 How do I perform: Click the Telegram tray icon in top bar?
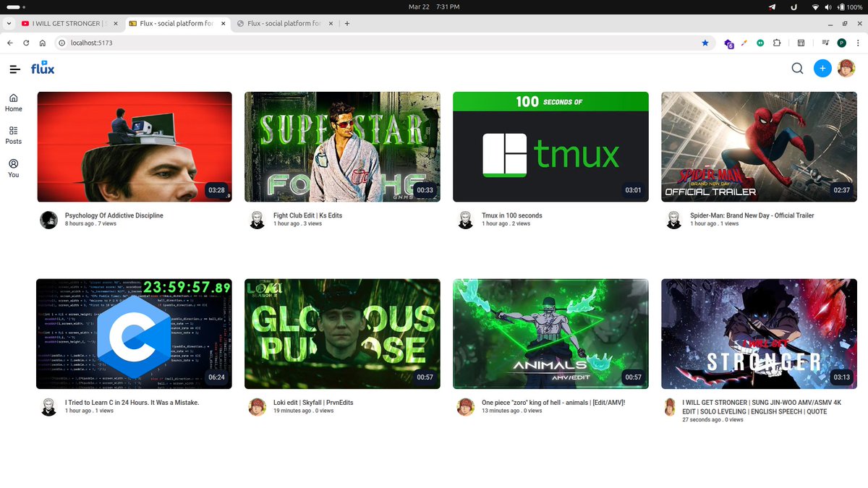tap(773, 7)
